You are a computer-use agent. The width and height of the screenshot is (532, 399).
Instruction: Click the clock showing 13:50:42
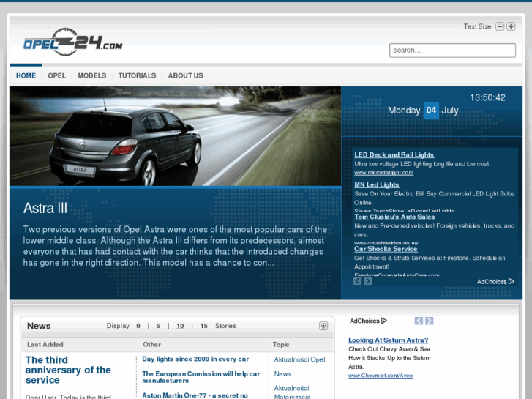point(487,98)
